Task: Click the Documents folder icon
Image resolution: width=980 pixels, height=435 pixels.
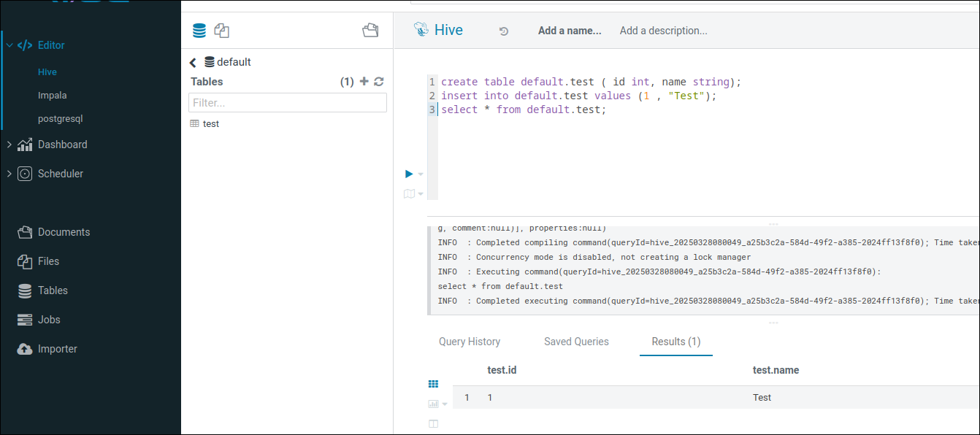Action: 25,232
